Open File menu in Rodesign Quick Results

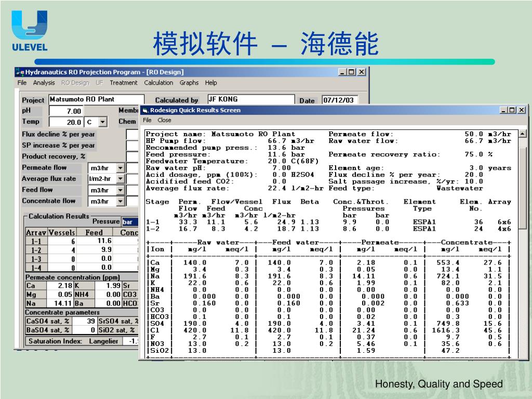tap(147, 120)
